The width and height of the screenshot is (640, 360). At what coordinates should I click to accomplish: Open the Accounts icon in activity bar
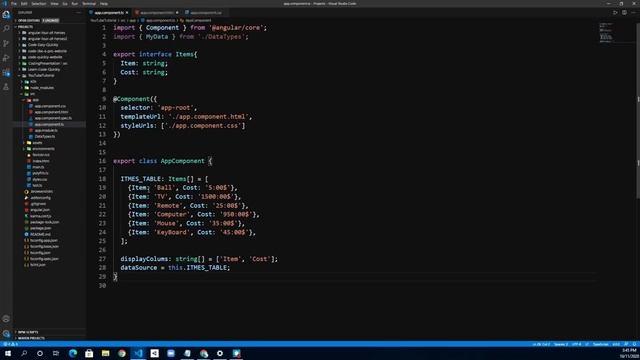click(x=6, y=319)
